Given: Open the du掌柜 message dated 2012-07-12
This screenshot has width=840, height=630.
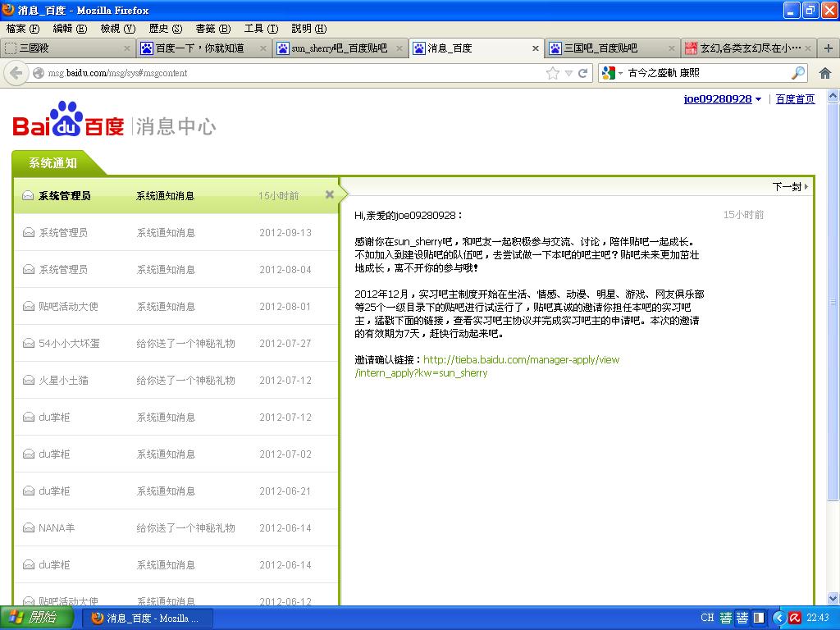Looking at the screenshot, I should coord(176,418).
